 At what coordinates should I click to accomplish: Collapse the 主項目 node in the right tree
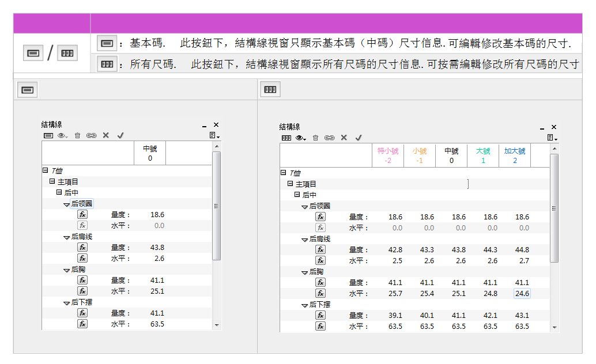pos(291,184)
